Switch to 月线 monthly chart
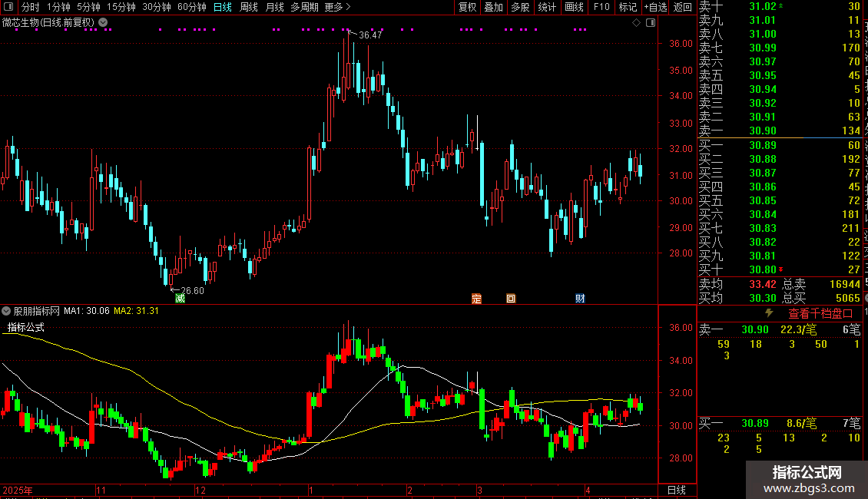This screenshot has width=868, height=499. tap(274, 7)
